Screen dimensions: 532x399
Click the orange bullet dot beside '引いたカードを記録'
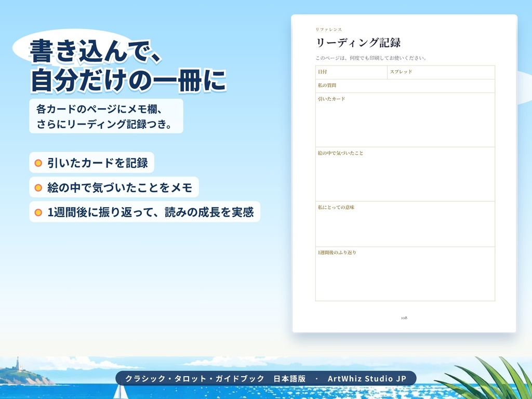click(38, 163)
